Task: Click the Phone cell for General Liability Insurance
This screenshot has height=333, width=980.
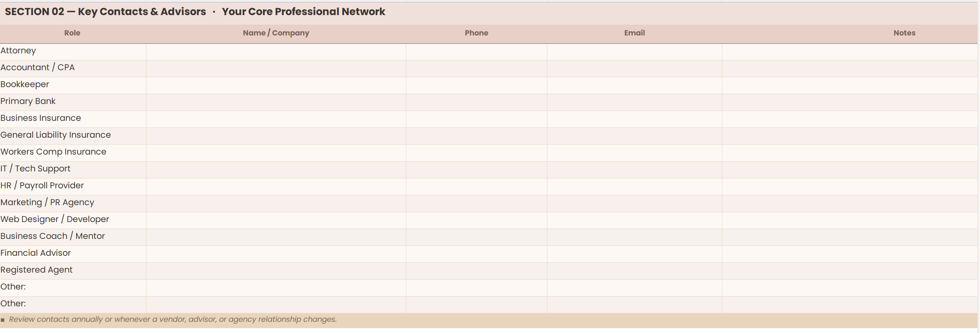Action: 477,136
